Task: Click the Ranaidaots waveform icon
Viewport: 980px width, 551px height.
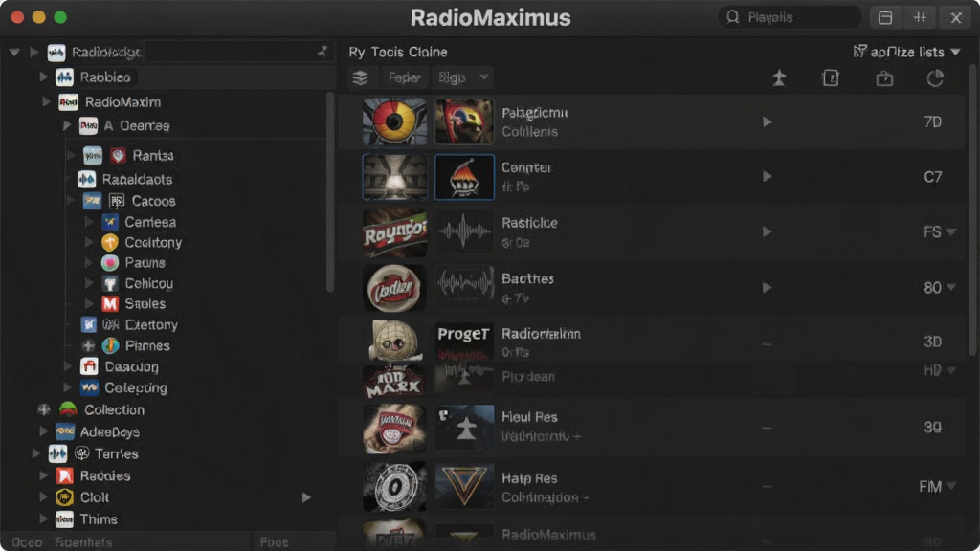Action: pyautogui.click(x=86, y=179)
